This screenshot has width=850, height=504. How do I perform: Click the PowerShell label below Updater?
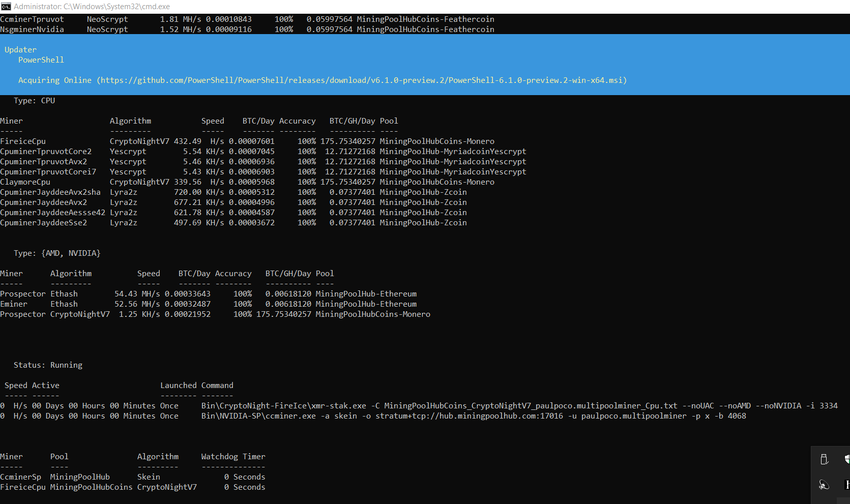41,60
